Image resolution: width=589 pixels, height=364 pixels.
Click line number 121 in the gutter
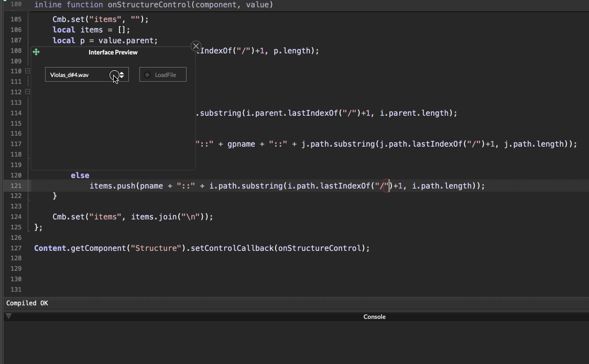click(16, 186)
